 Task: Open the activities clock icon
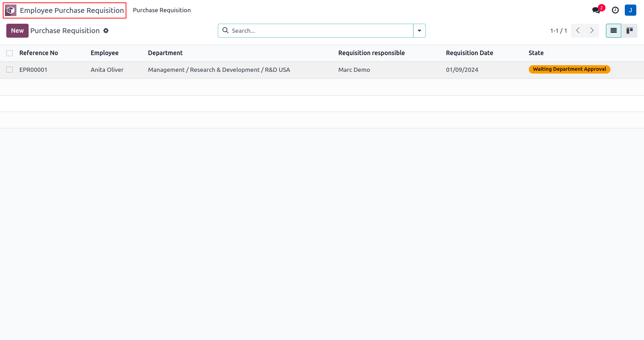coord(615,10)
